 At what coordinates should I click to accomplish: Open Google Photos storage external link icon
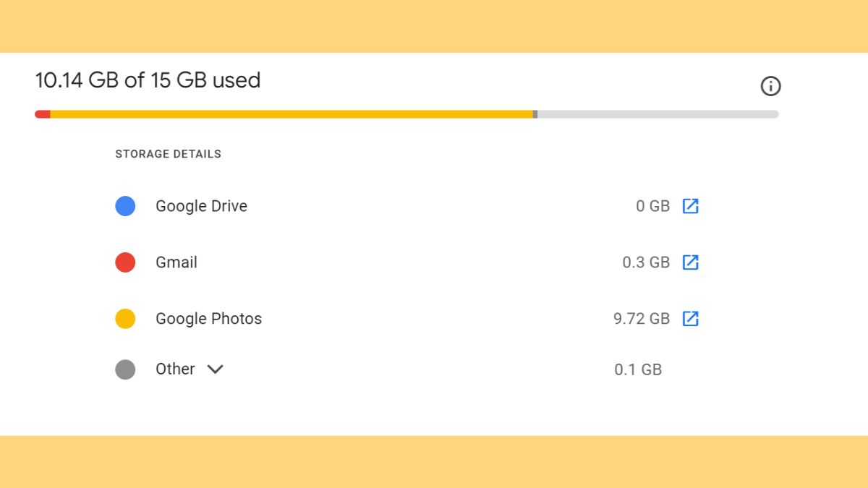tap(691, 318)
